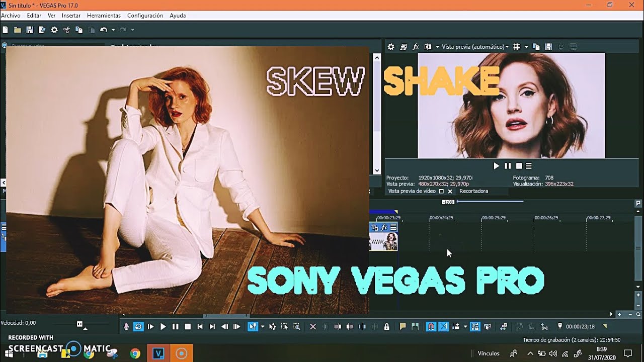Open event pan/crop on timeline clip
The width and height of the screenshot is (644, 362).
click(374, 228)
